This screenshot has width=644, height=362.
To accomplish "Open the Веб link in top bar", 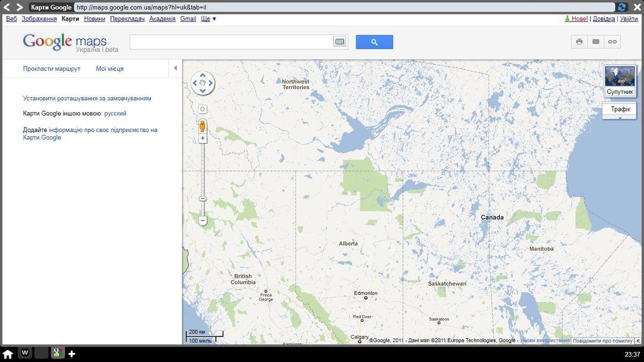I will click(x=11, y=19).
